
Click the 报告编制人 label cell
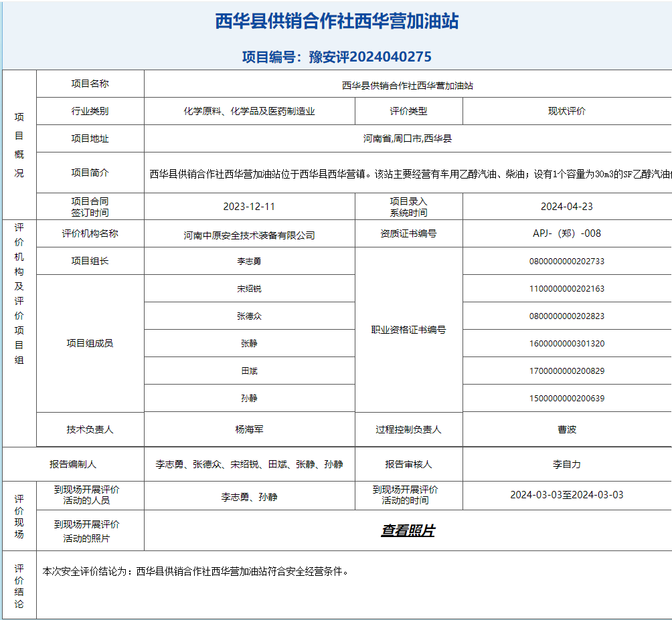click(73, 464)
